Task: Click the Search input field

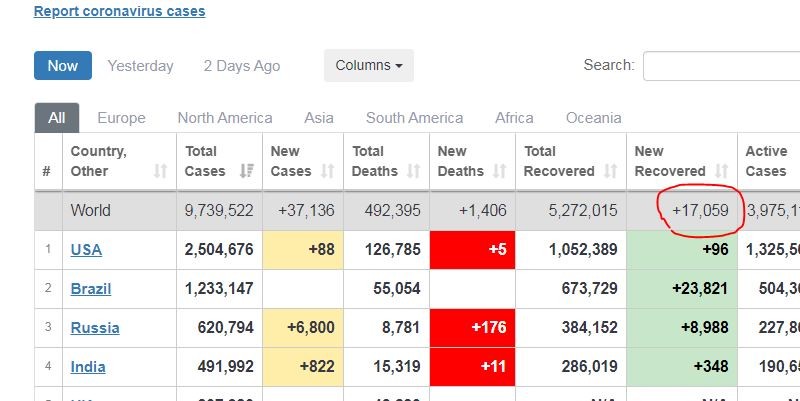Action: point(720,66)
